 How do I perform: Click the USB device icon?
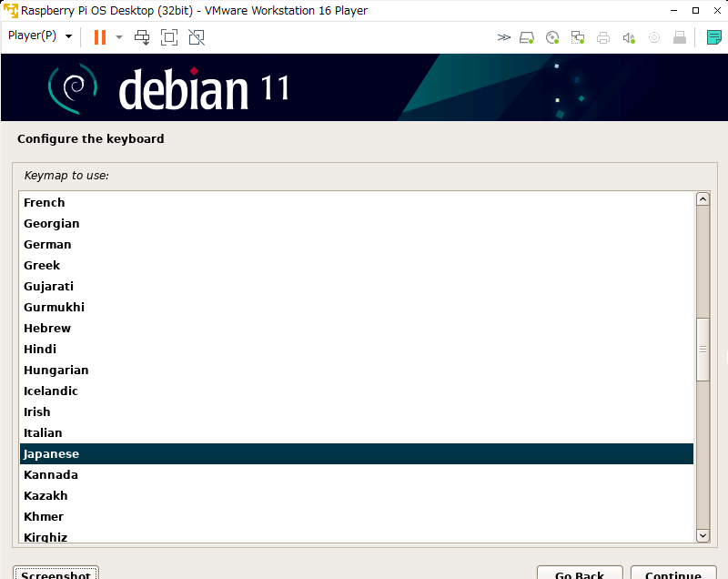point(680,37)
